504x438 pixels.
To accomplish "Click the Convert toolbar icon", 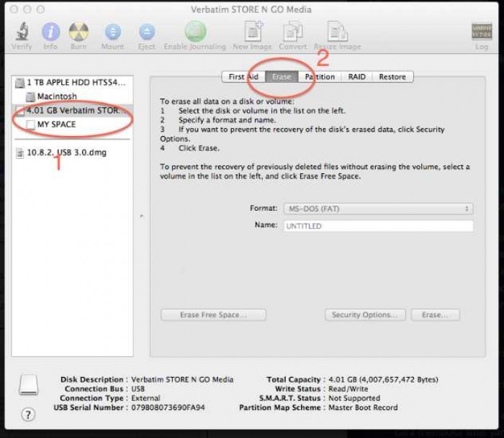I will (293, 31).
